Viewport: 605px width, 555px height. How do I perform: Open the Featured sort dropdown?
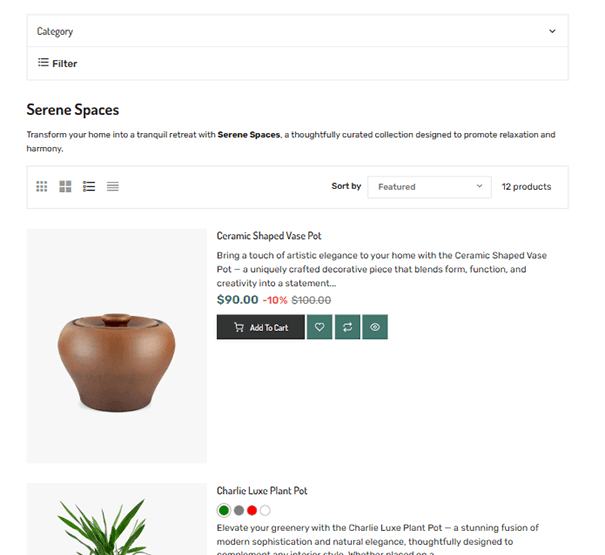coord(429,187)
